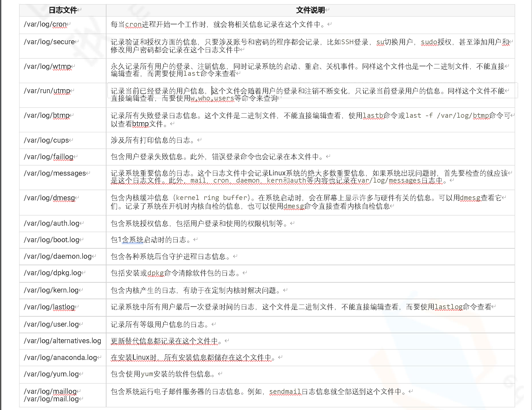Viewport: 532px width, 410px height.
Task: Click the kern.log description 包含内核产生的日志
Action: click(196, 290)
